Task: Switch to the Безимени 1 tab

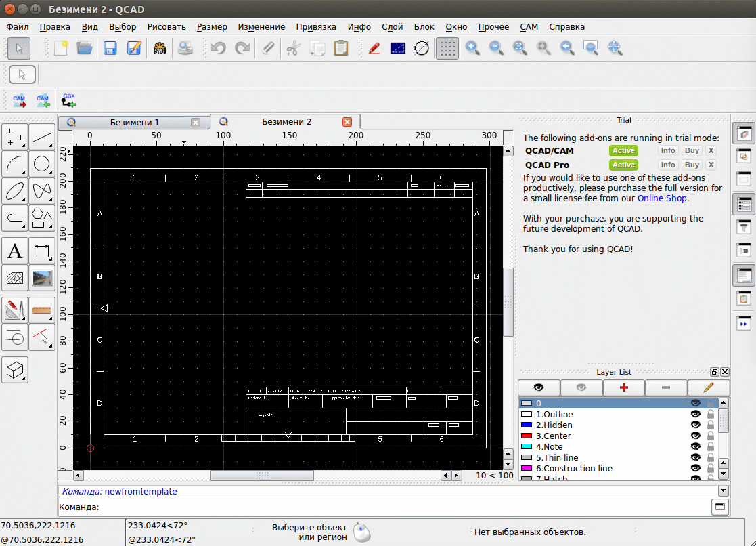Action: [134, 122]
